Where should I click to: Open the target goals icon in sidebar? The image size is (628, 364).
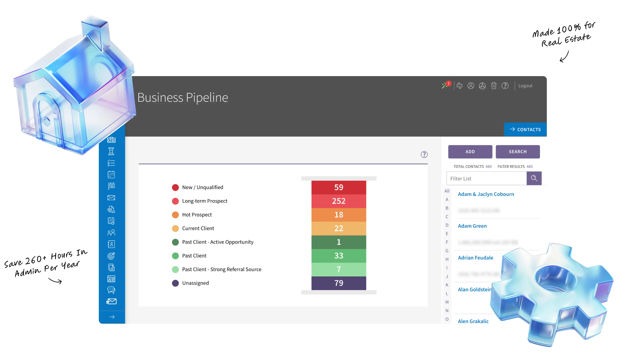pos(111,256)
